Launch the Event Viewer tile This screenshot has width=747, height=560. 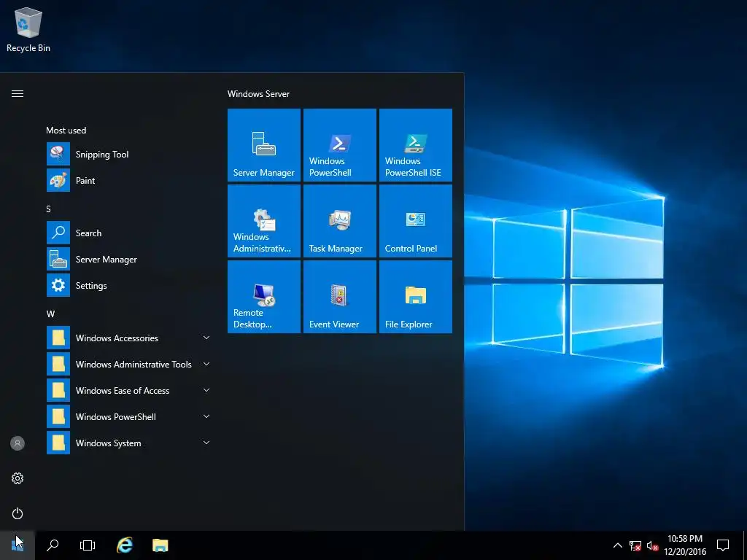pos(340,297)
